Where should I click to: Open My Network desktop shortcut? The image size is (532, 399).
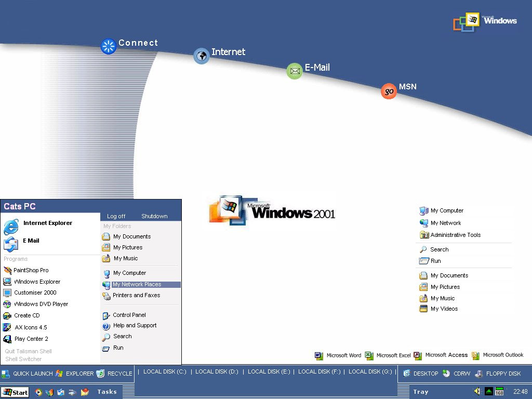[x=441, y=223]
